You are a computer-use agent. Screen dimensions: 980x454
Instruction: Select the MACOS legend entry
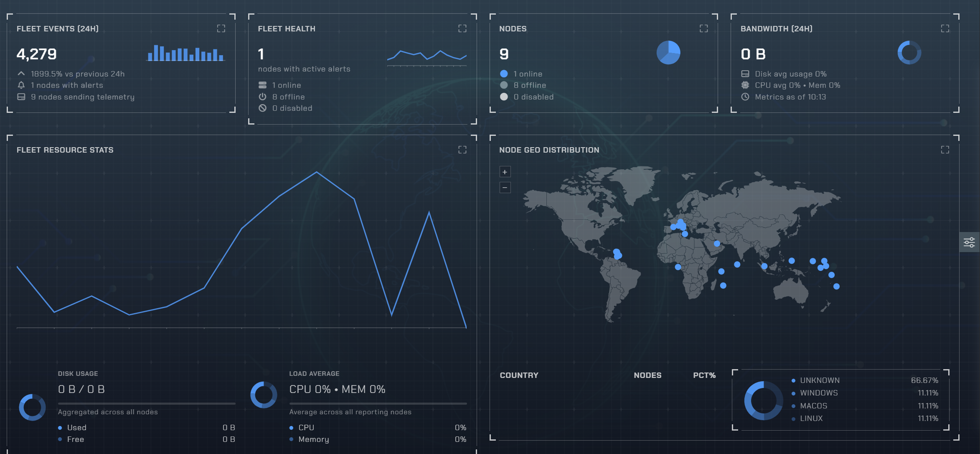pyautogui.click(x=813, y=406)
